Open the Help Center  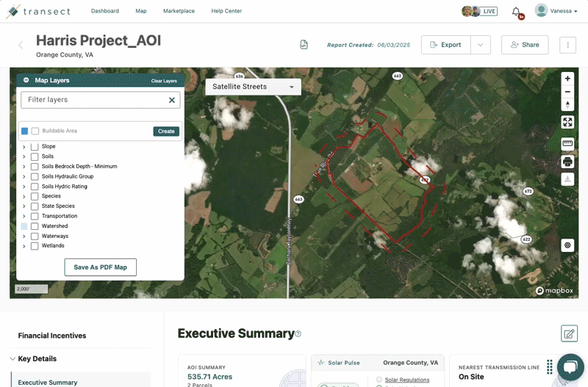click(x=226, y=11)
